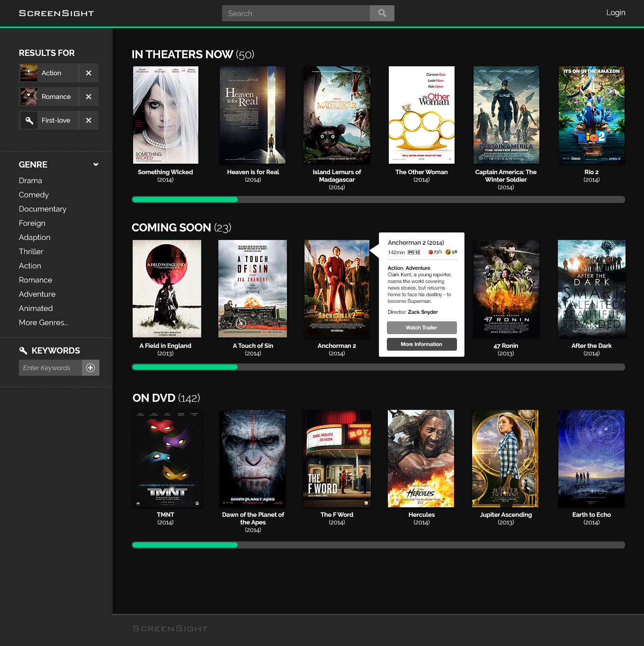Click the Hercules title text

[421, 515]
